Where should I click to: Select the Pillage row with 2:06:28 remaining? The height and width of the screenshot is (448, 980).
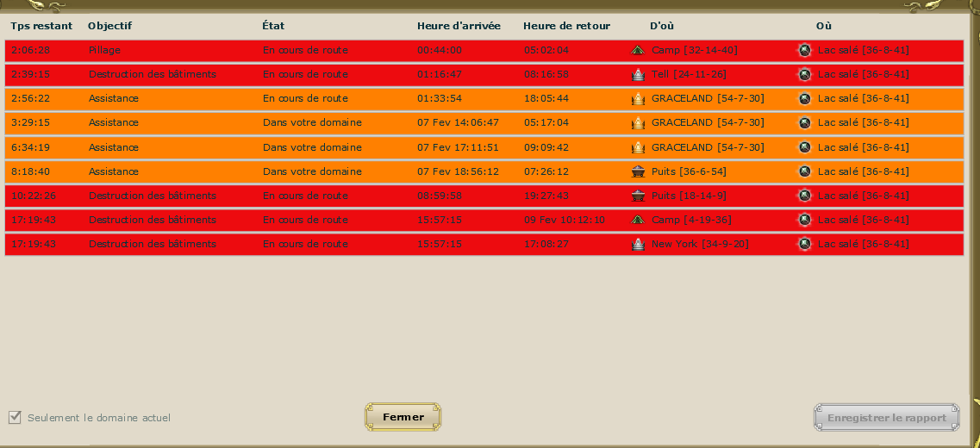(x=345, y=50)
